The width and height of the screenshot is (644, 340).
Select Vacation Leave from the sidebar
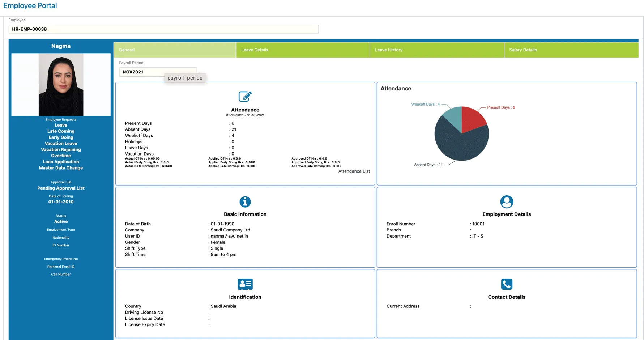pyautogui.click(x=60, y=143)
